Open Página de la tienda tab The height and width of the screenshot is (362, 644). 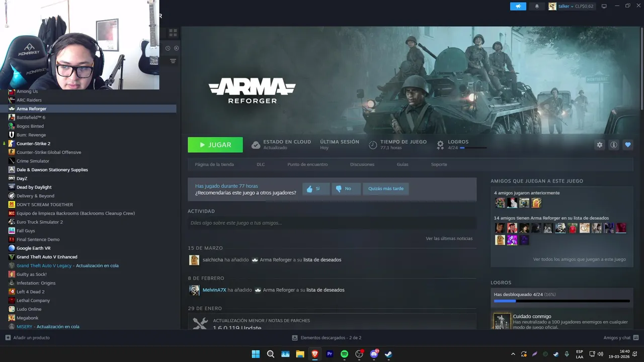pos(214,164)
